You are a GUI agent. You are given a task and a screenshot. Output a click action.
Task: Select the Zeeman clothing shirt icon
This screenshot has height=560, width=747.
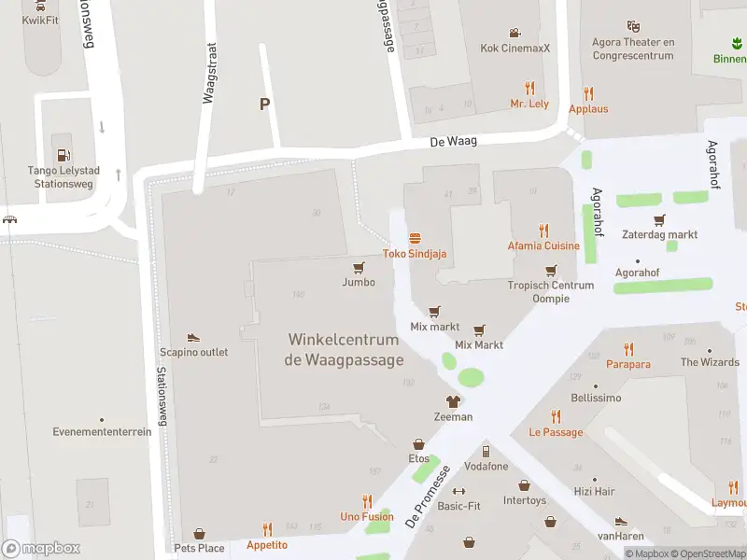tap(453, 402)
